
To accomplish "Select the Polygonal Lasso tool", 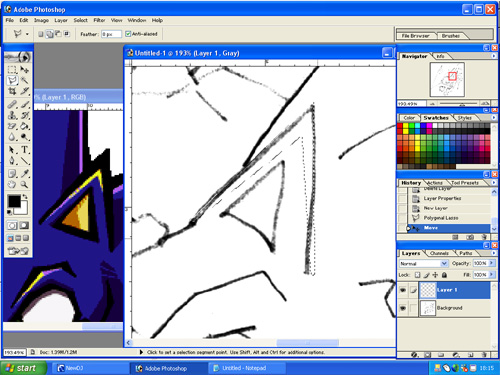I will (x=12, y=80).
